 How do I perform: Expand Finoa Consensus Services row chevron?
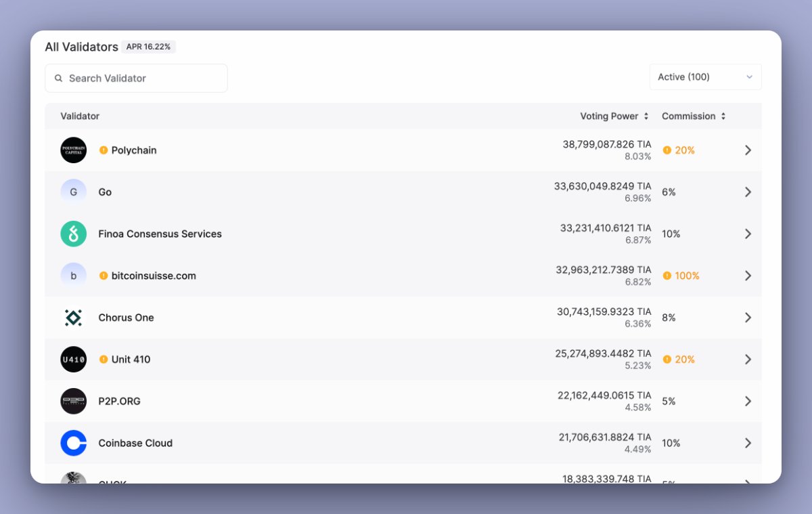(x=748, y=234)
